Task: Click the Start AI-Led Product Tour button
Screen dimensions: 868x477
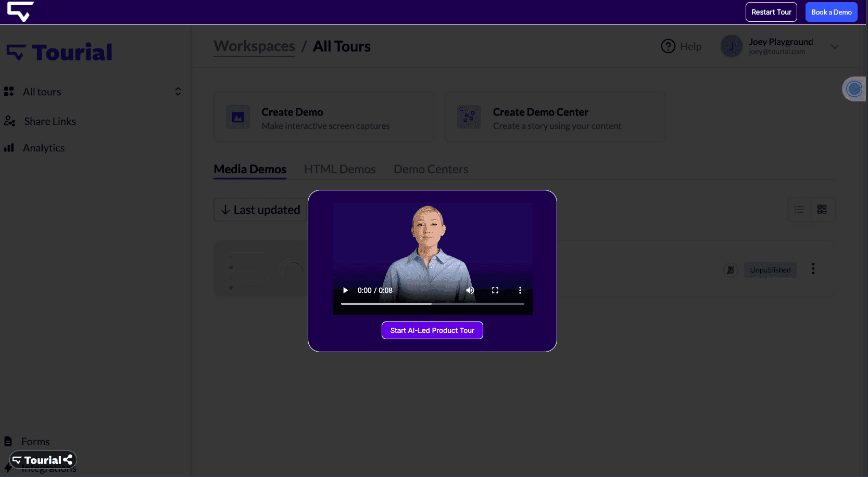Action: click(x=432, y=330)
